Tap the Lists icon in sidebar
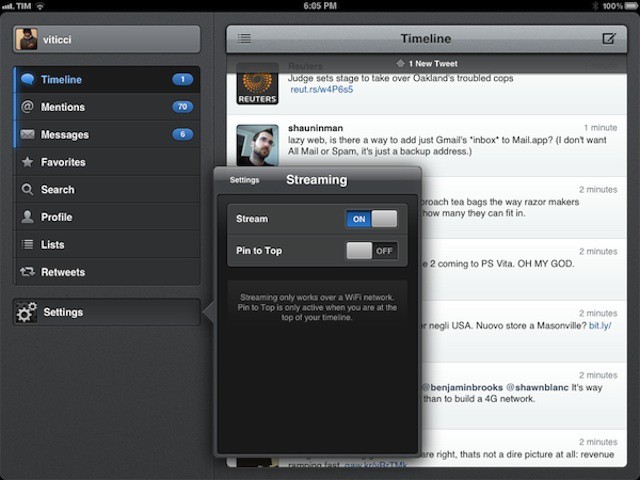Screen dimensions: 640x480 [27, 244]
